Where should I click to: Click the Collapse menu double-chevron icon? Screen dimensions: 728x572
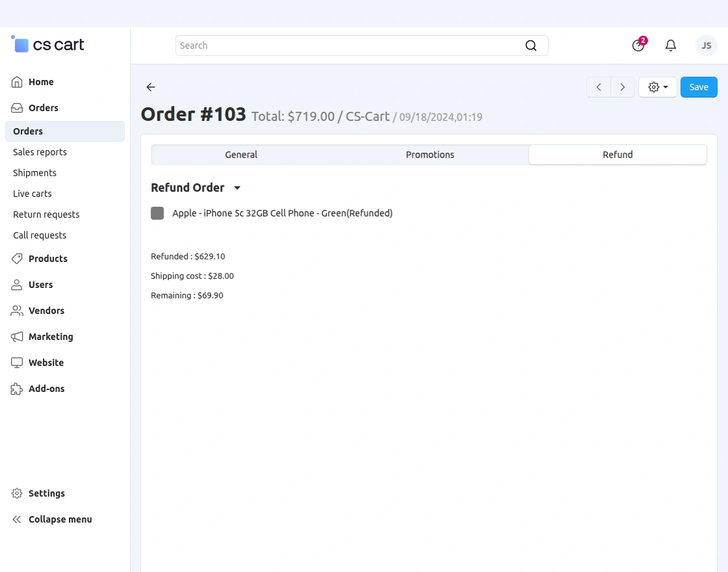pos(17,519)
